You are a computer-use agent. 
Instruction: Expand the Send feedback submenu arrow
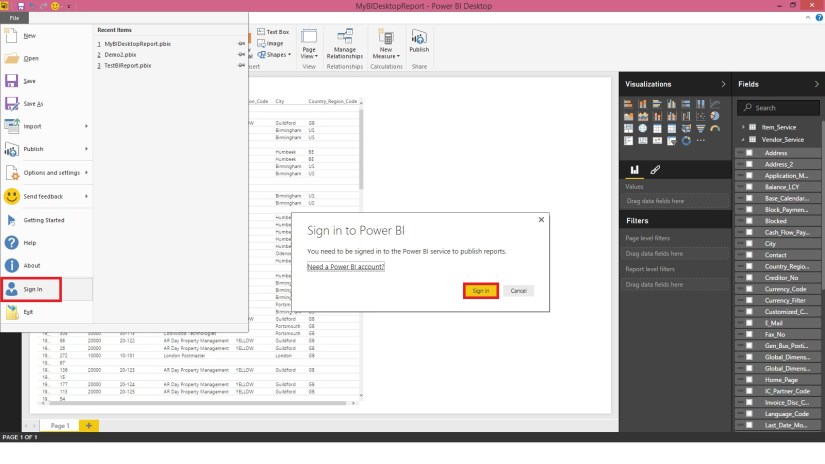[86, 196]
